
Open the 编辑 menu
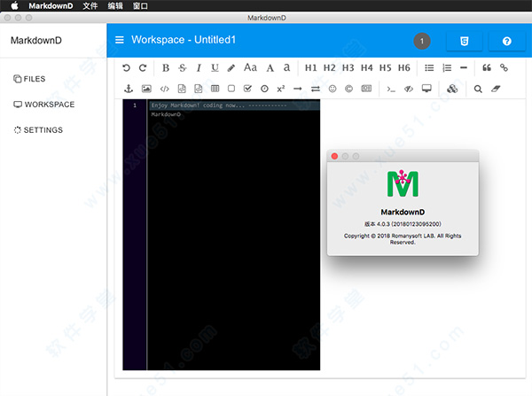click(115, 6)
